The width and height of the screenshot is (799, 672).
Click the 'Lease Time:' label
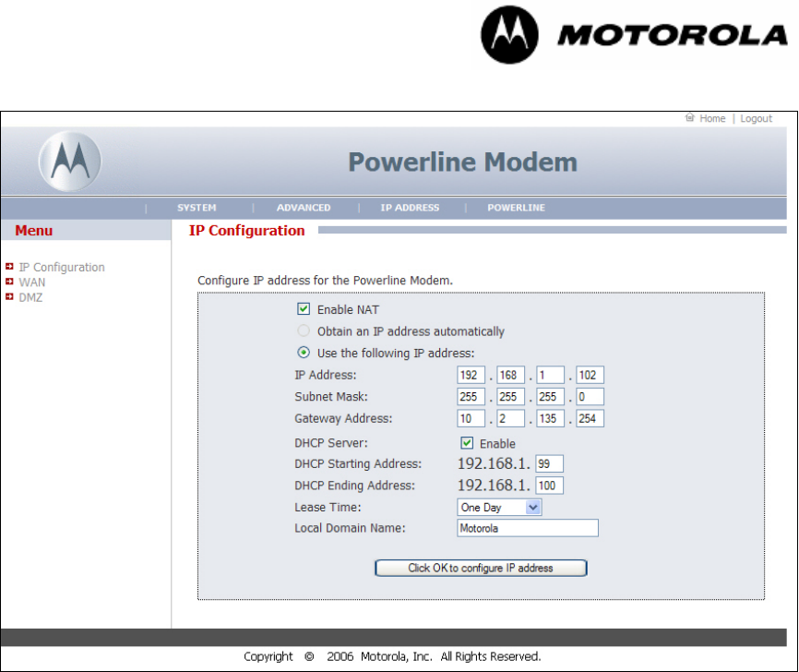point(328,508)
